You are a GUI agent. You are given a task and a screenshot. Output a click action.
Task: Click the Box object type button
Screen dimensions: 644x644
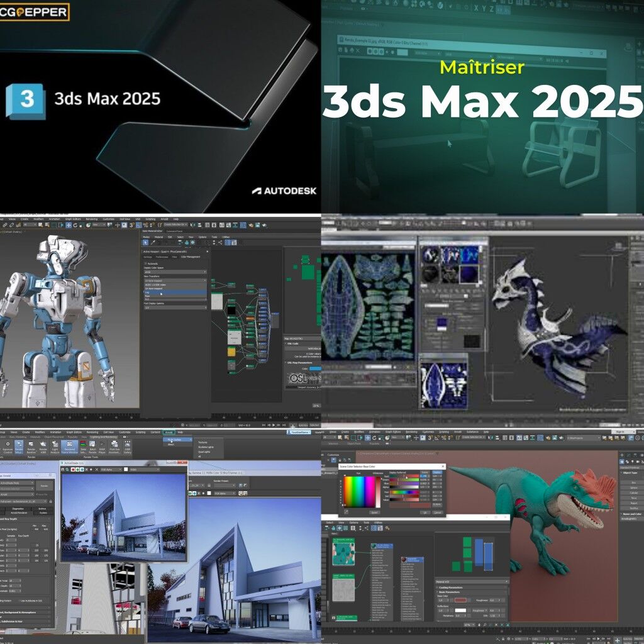pos(633,482)
